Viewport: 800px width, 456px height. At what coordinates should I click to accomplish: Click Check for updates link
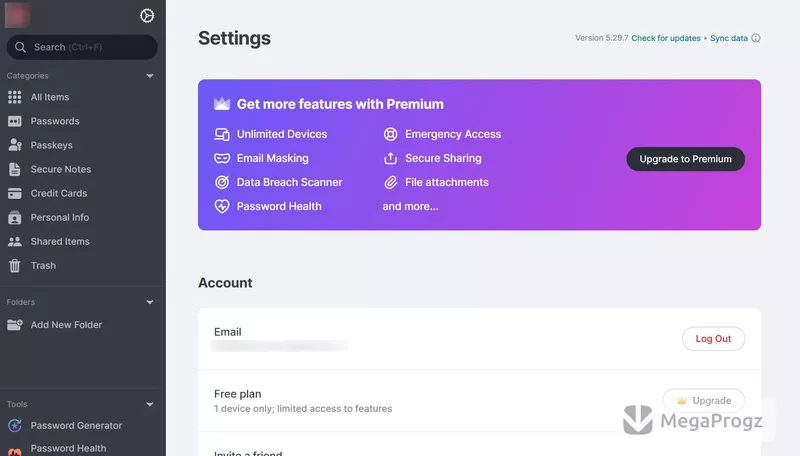pos(666,38)
